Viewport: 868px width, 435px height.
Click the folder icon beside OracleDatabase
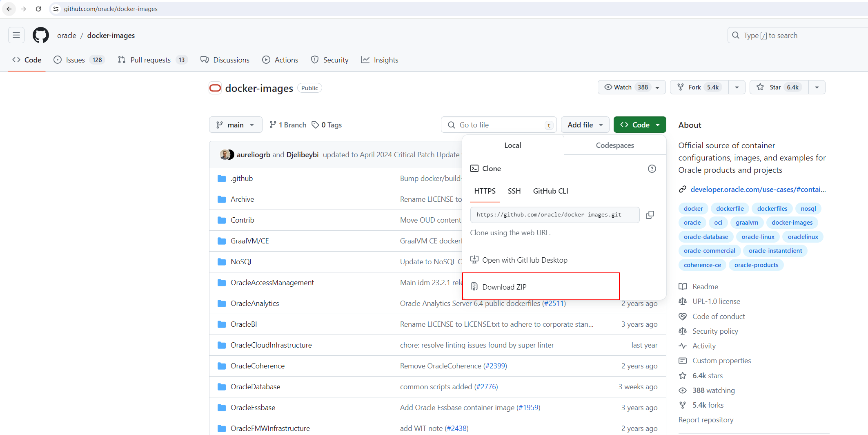(x=222, y=387)
